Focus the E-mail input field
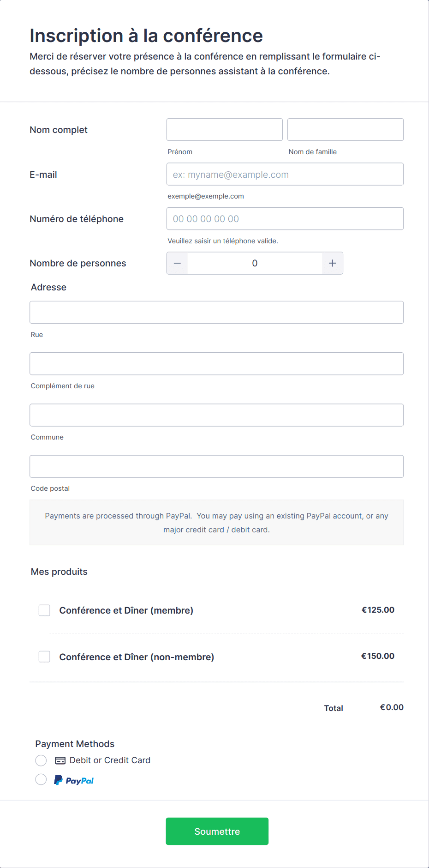The height and width of the screenshot is (868, 429). click(x=285, y=175)
